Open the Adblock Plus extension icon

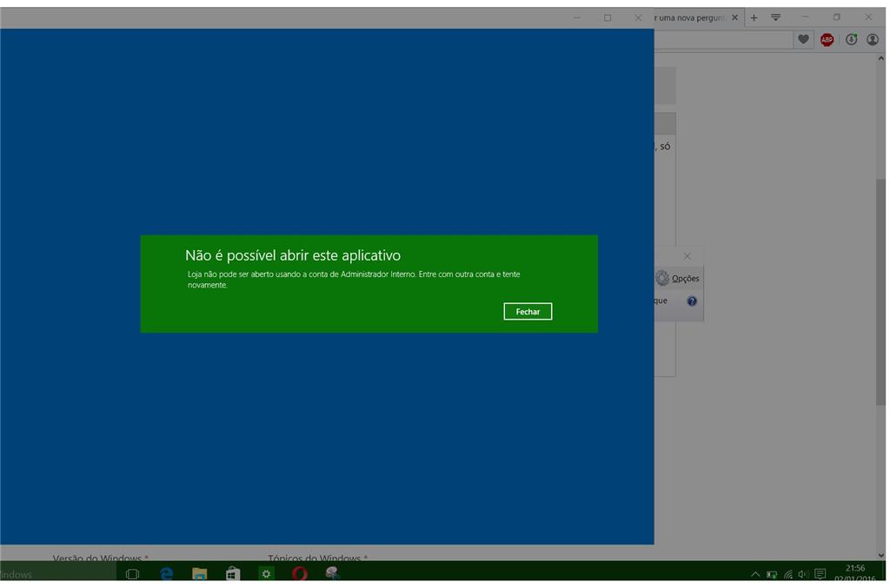[x=827, y=40]
